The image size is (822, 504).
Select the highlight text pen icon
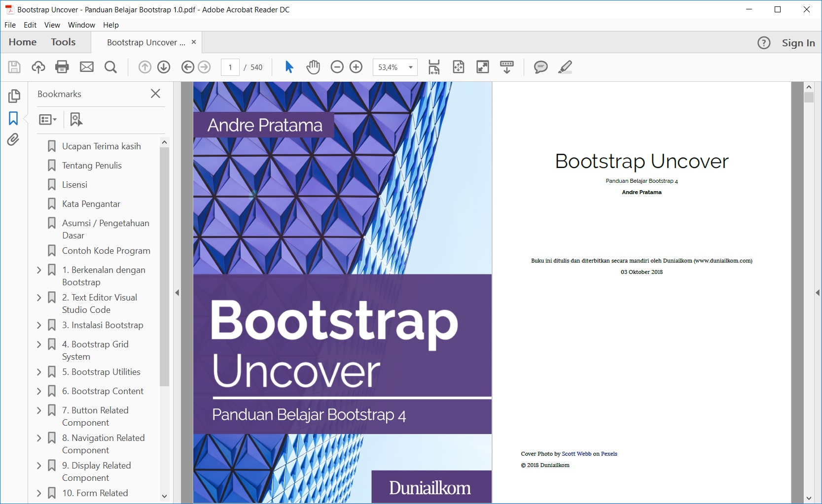[565, 67]
